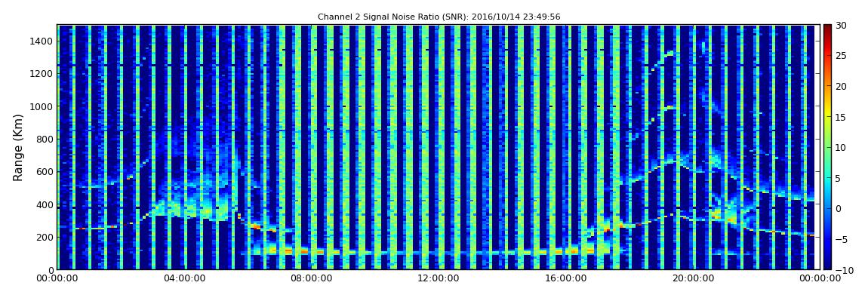
Task: Click the colorbar label 20
Action: point(842,86)
